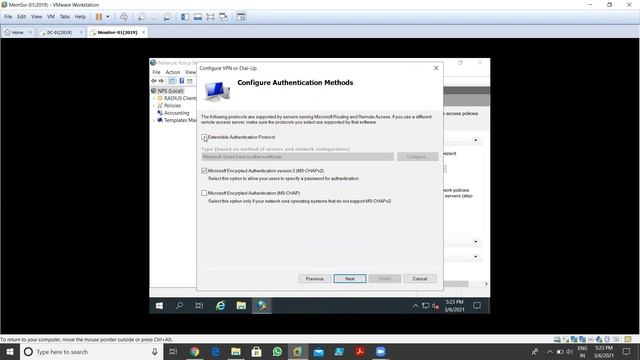Open VMware View menu

point(36,17)
